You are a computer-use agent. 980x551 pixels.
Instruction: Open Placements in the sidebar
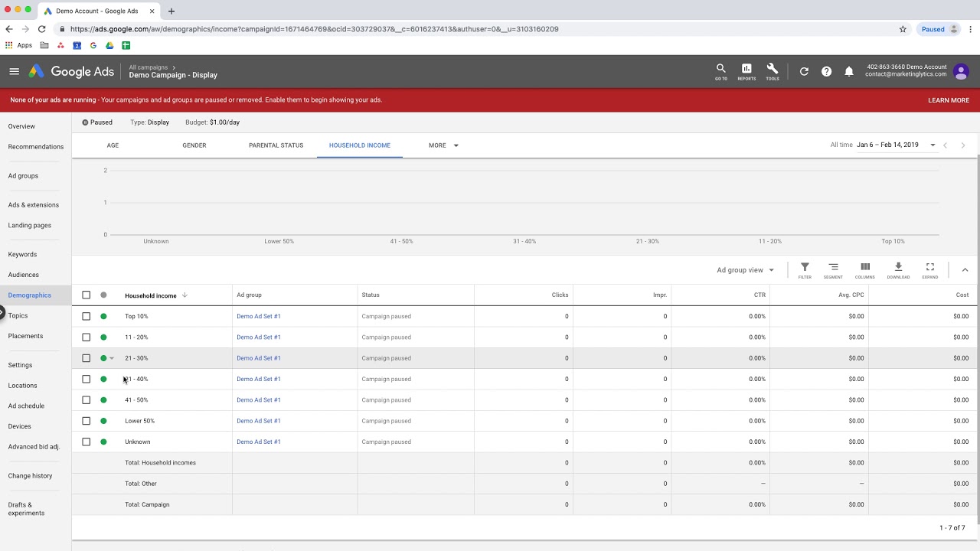point(25,336)
